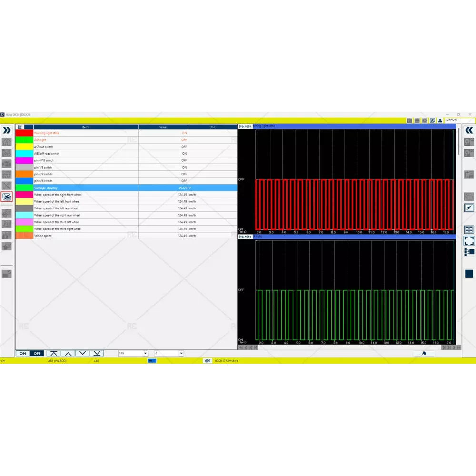Jump to last item with bottom-arrow button
Image resolution: width=476 pixels, height=476 pixels.
point(97,353)
